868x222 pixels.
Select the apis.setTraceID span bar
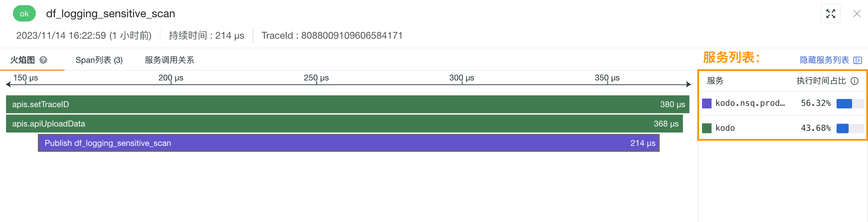pos(348,104)
